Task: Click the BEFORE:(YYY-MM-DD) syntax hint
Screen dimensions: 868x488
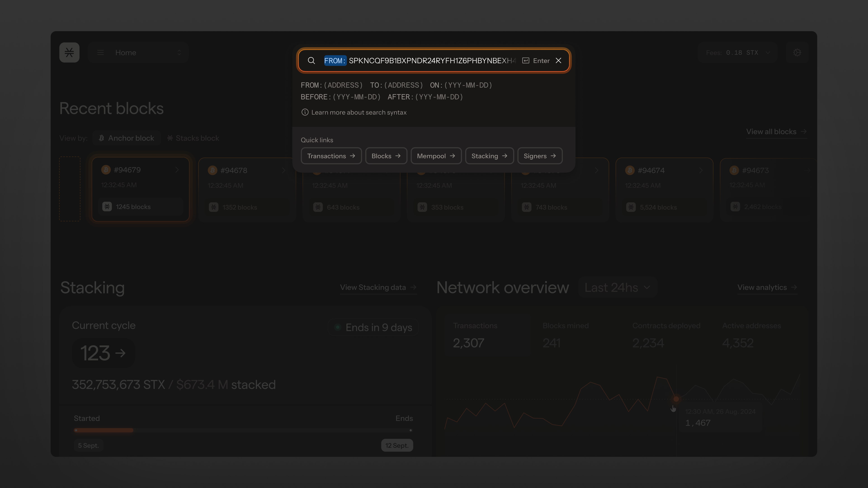Action: (340, 97)
